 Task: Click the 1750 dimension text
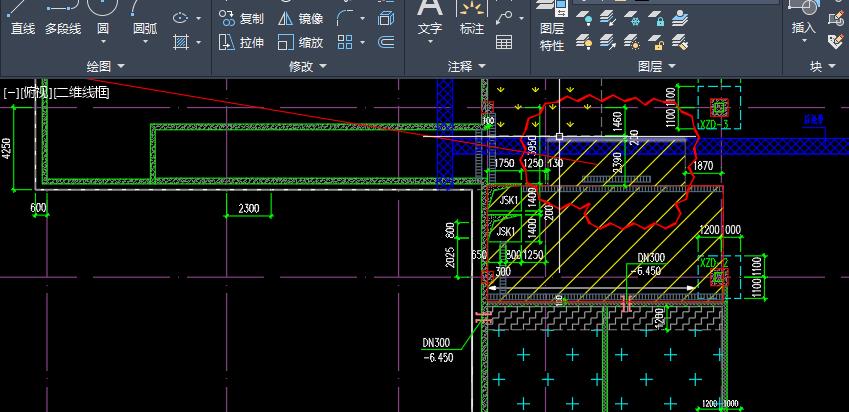pyautogui.click(x=504, y=163)
